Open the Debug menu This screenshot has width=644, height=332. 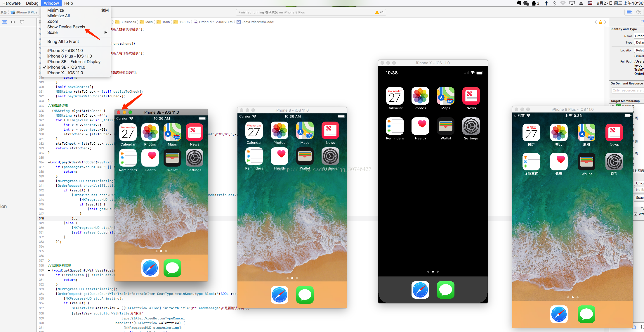point(32,3)
